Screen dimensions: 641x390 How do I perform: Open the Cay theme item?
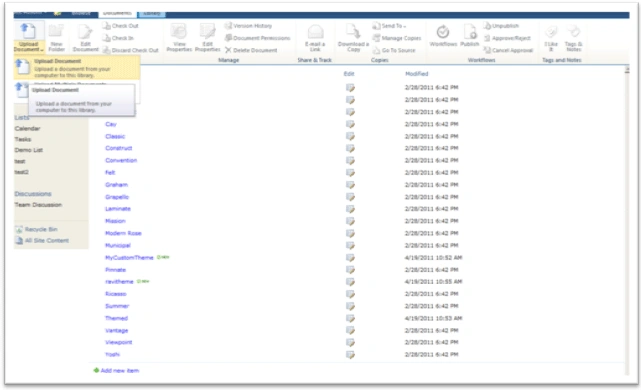[x=111, y=124]
